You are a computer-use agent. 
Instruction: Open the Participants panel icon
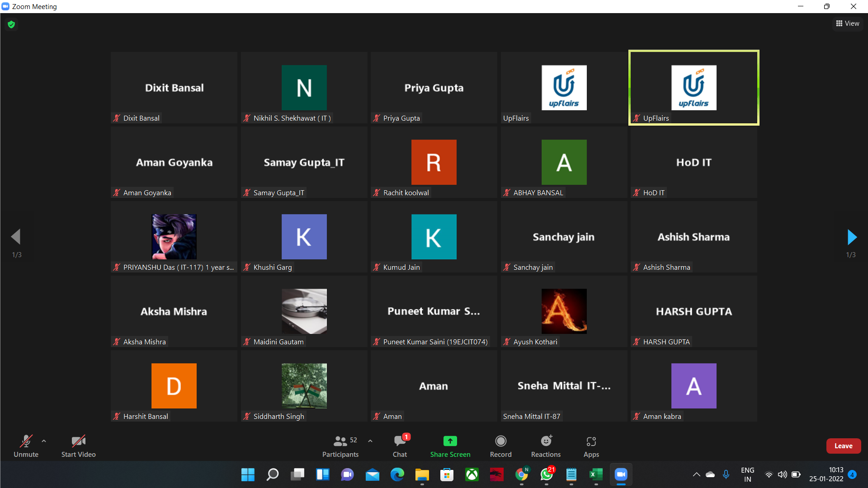coord(340,441)
